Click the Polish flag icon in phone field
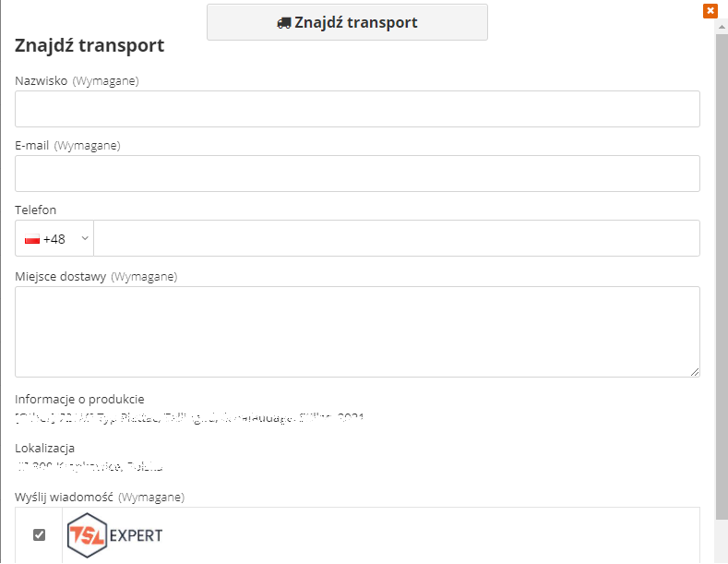Image resolution: width=728 pixels, height=564 pixels. (x=32, y=239)
